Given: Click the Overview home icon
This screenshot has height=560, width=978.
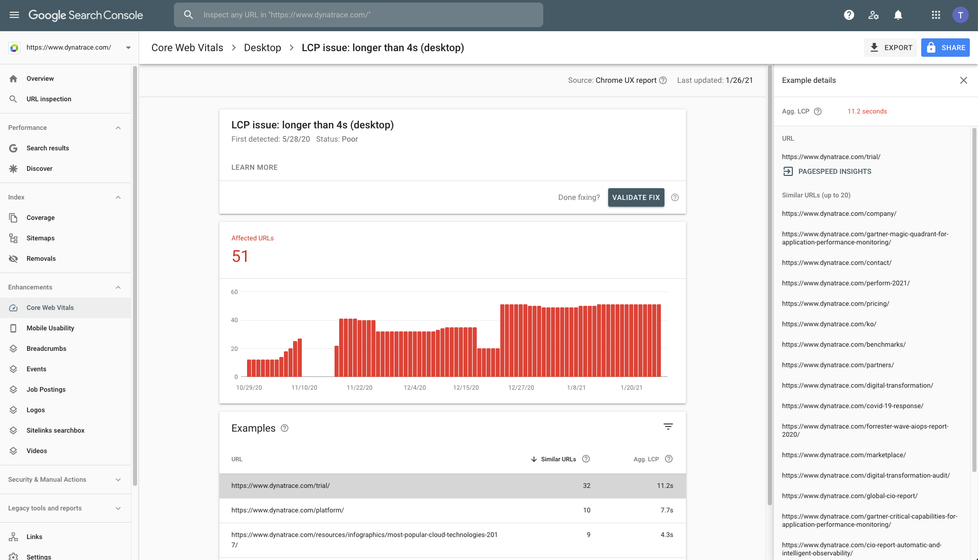Looking at the screenshot, I should pos(13,79).
